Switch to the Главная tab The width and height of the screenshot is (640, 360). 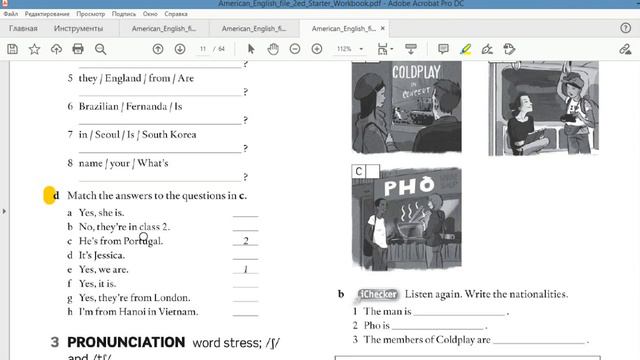click(x=23, y=28)
